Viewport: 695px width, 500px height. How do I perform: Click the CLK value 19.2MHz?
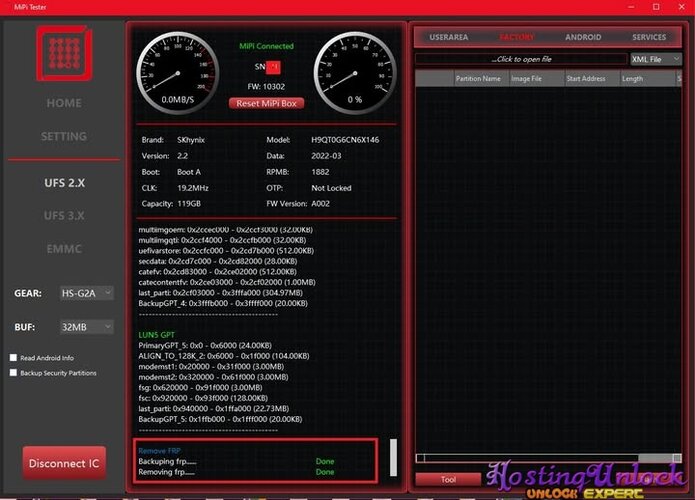click(x=193, y=188)
